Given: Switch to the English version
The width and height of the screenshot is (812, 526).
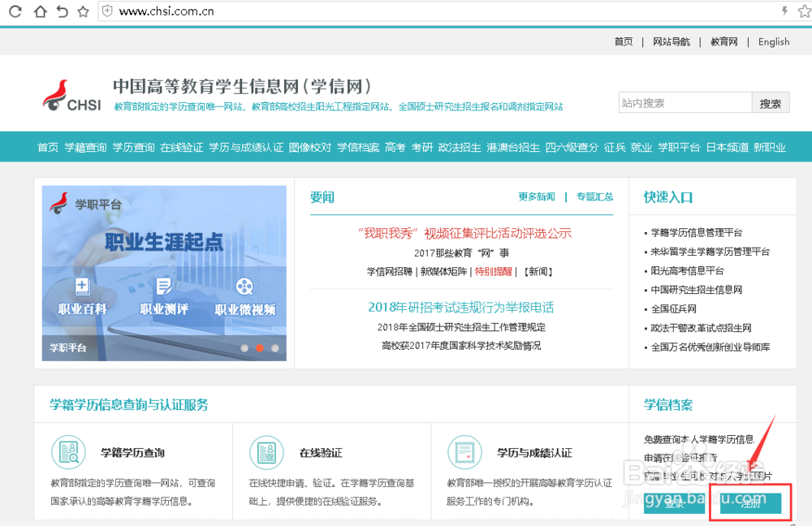Looking at the screenshot, I should tap(774, 42).
